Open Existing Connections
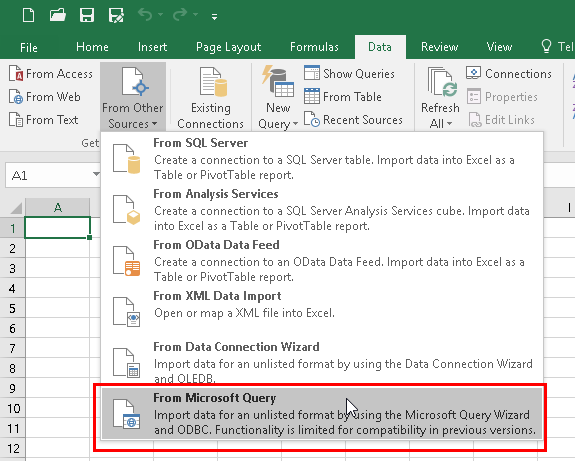This screenshot has width=575, height=461. point(210,97)
